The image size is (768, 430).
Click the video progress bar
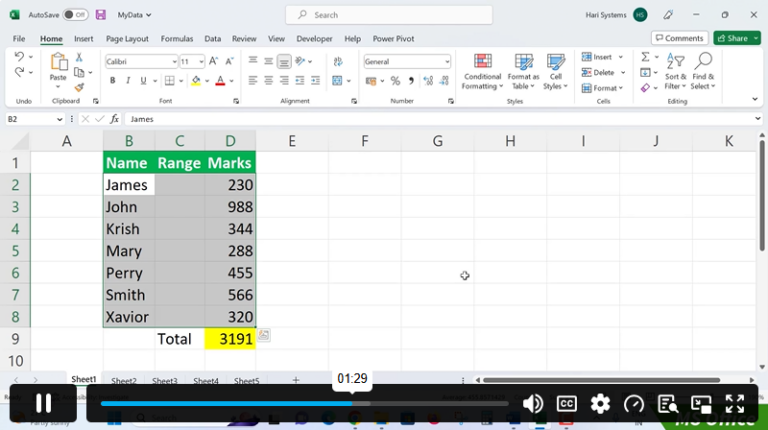click(304, 404)
